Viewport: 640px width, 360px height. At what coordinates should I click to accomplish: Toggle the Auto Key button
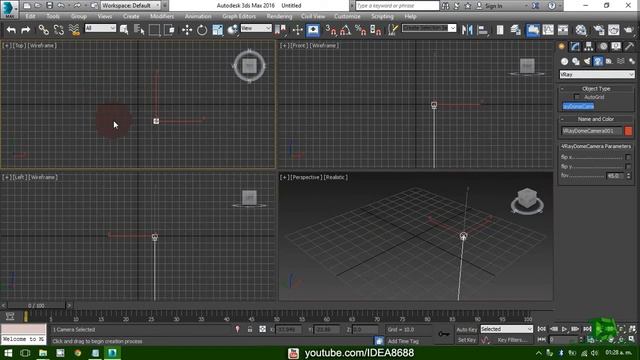[x=467, y=329]
